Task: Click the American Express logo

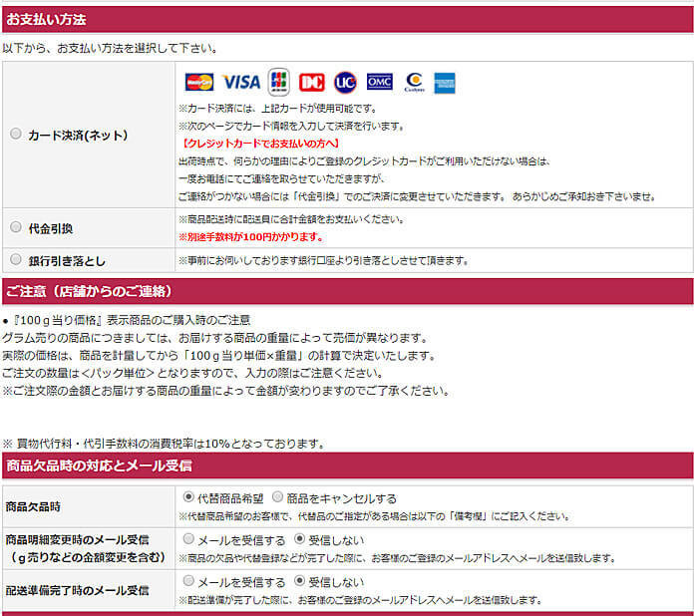Action: click(445, 82)
